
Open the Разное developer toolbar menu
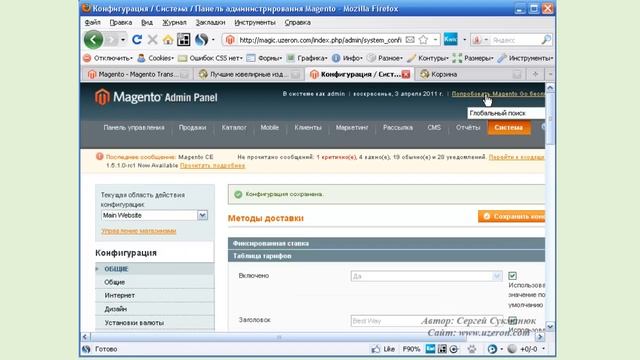(x=385, y=58)
